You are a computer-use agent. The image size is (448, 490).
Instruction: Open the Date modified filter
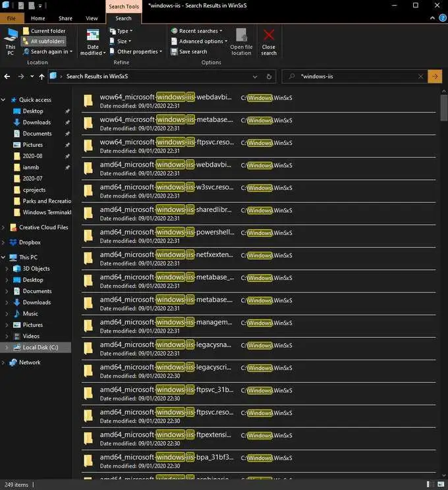pyautogui.click(x=93, y=42)
